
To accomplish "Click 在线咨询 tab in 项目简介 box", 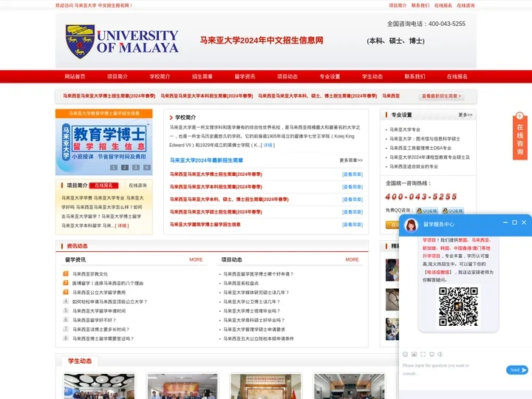I will point(137,185).
